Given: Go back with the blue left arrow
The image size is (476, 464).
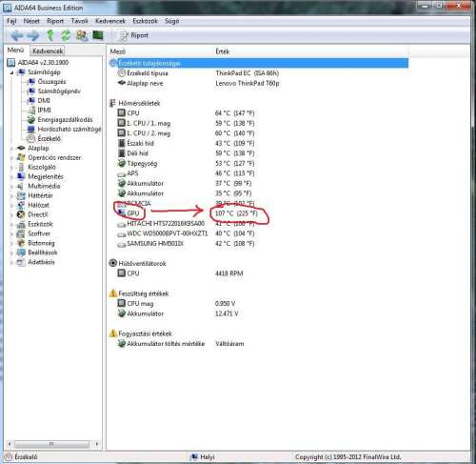Looking at the screenshot, I should pos(16,35).
